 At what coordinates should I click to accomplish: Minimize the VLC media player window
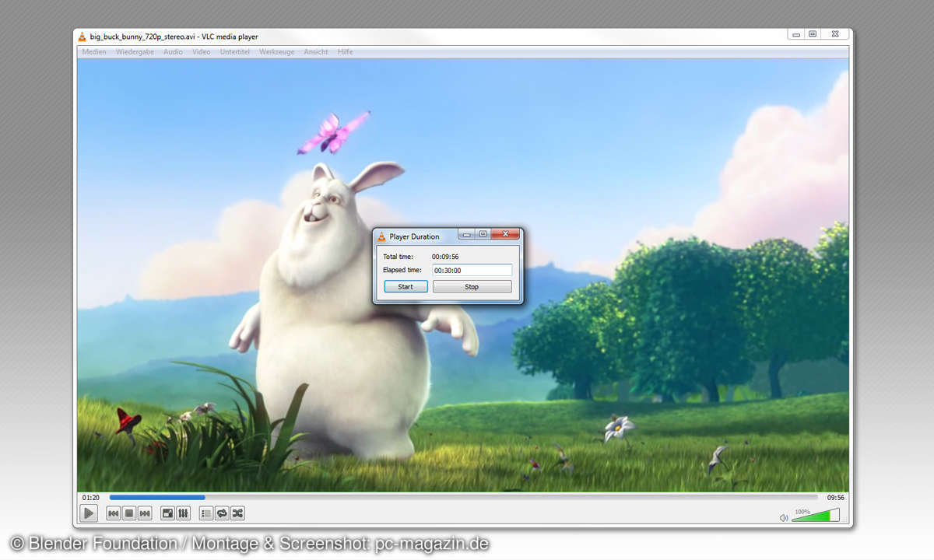click(x=795, y=34)
